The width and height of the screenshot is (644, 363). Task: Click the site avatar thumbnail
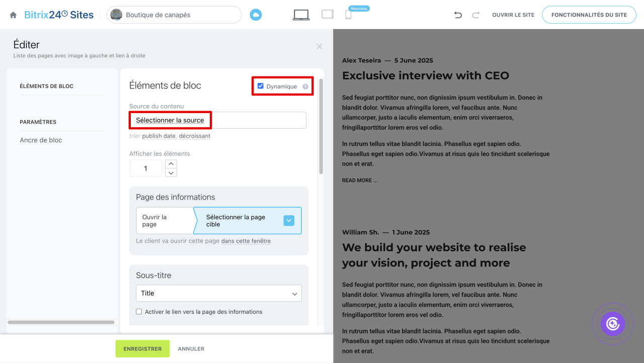coord(116,15)
